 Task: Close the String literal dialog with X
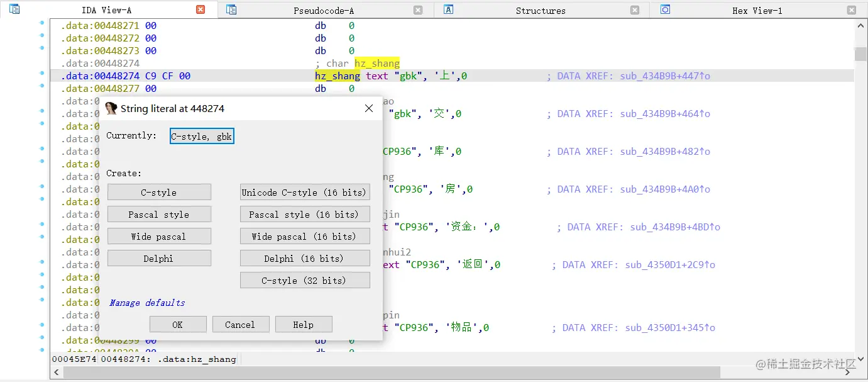[x=369, y=108]
